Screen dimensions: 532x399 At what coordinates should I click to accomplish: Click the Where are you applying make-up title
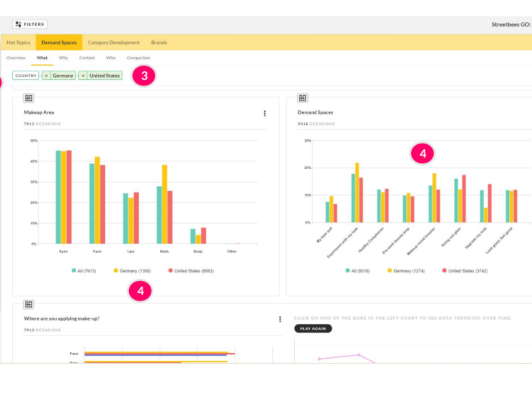pyautogui.click(x=61, y=319)
